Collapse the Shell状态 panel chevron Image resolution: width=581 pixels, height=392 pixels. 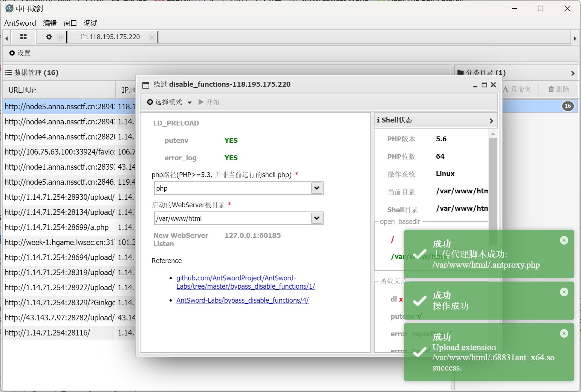click(491, 121)
